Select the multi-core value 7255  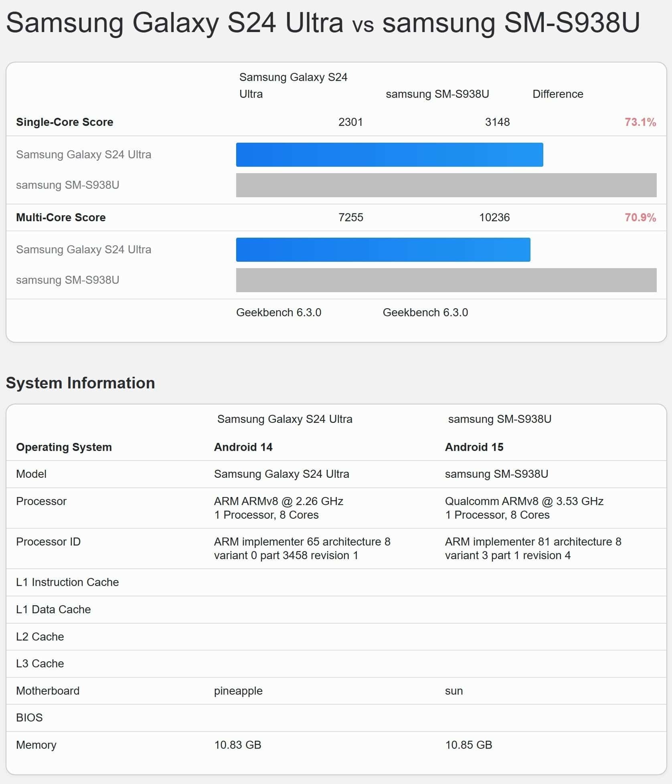350,217
